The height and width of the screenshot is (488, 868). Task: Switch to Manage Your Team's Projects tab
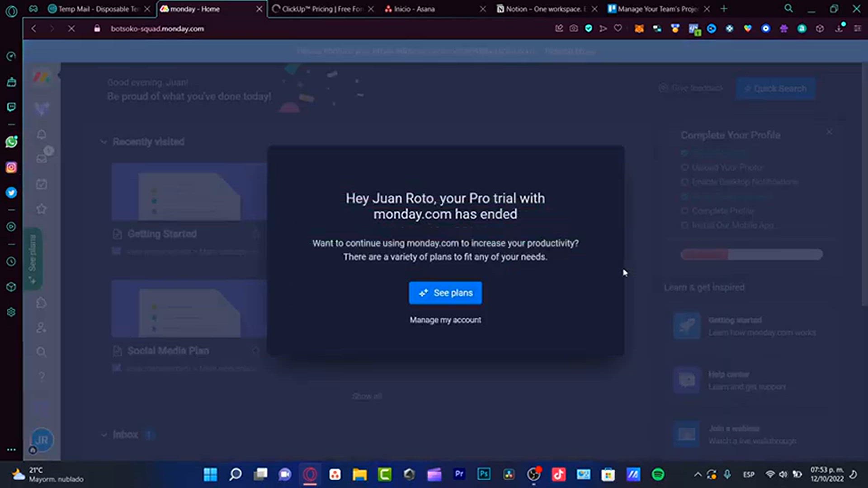[x=658, y=9]
